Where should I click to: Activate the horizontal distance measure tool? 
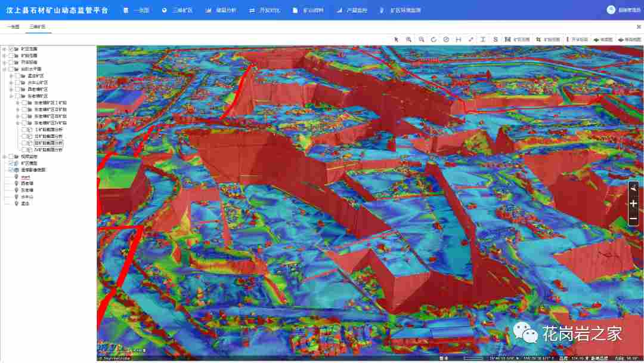458,39
